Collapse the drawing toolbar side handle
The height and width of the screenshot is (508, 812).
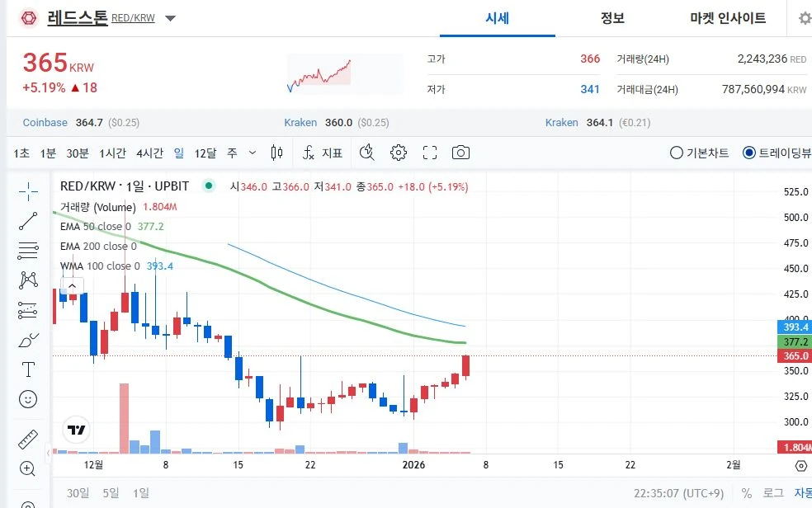[48, 454]
